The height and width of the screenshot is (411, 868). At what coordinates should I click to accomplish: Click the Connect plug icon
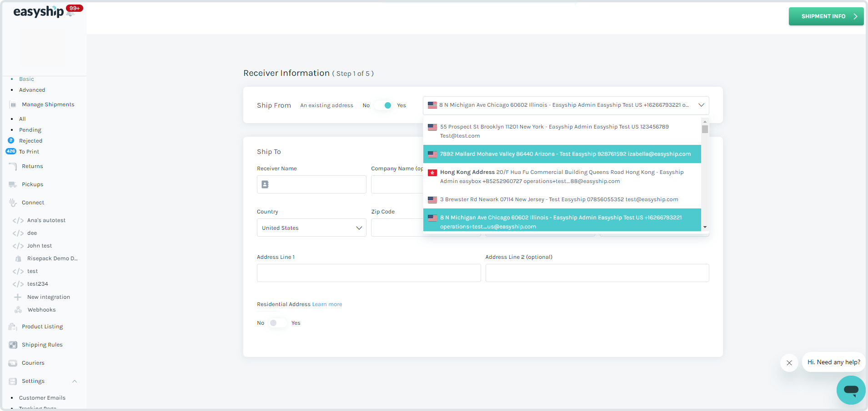coord(13,203)
